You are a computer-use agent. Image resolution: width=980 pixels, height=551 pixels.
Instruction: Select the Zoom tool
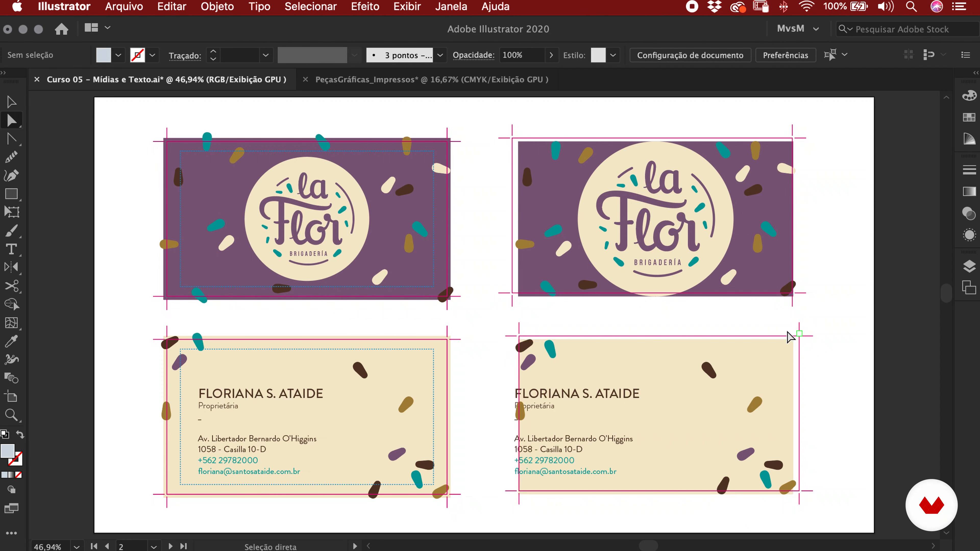tap(11, 415)
